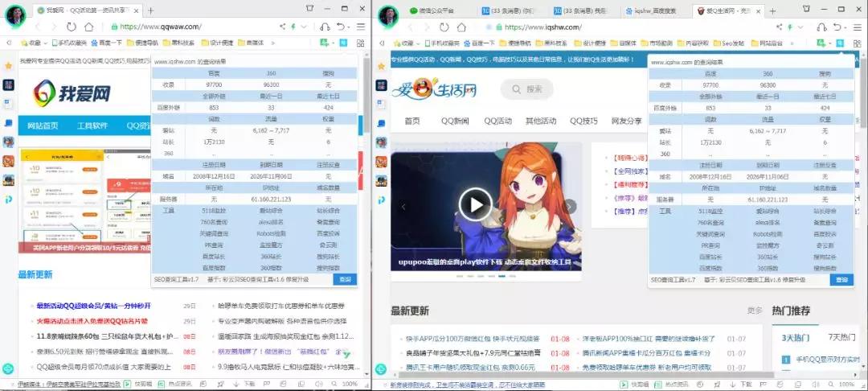Expand speed-mode dropdown arrow in right address bar
This screenshot has height=391, width=868.
(800, 27)
